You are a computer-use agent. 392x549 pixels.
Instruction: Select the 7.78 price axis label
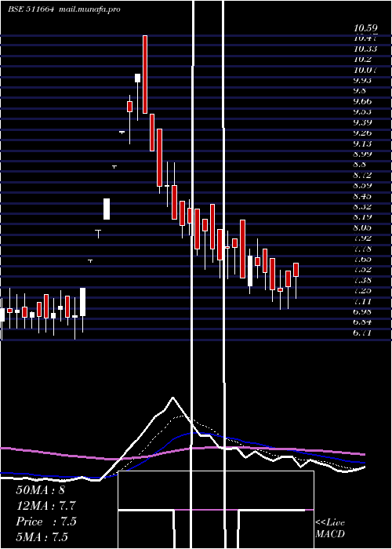[x=362, y=249]
